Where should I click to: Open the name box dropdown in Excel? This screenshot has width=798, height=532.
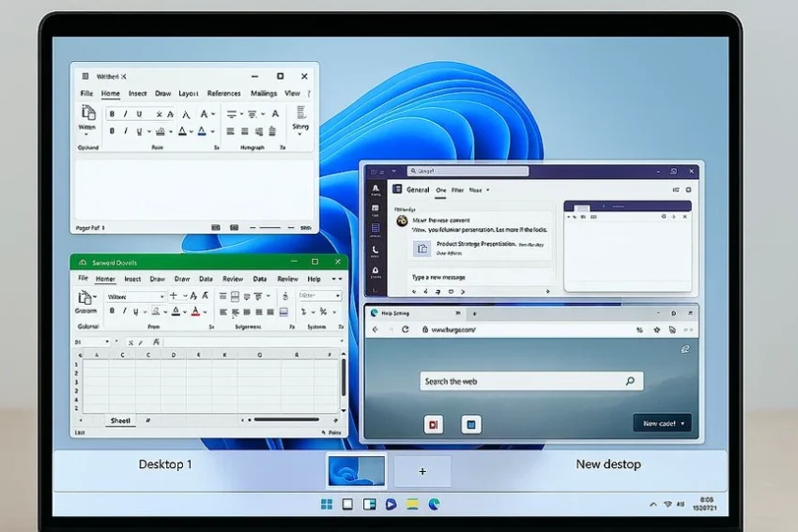[107, 342]
